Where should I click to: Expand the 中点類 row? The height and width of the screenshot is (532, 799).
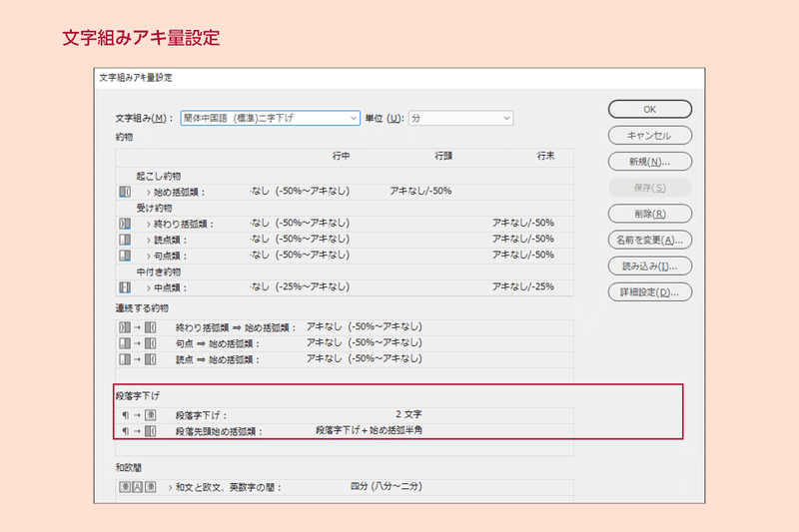[148, 287]
